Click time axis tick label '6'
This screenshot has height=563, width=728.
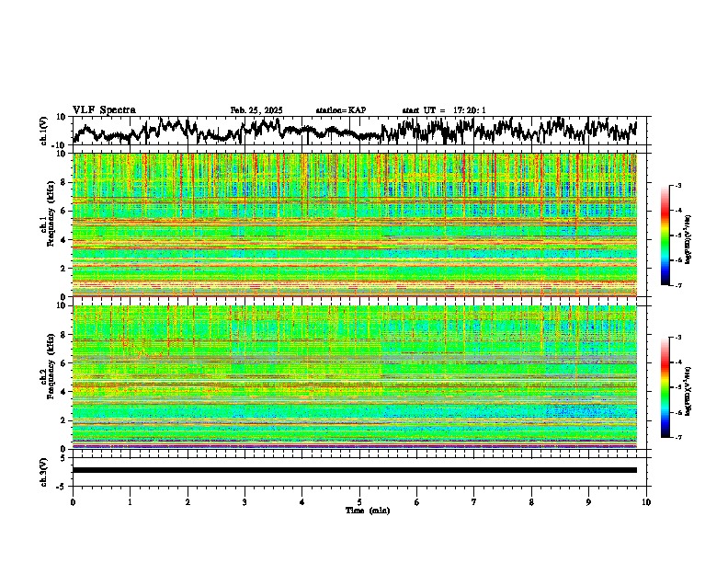[417, 502]
